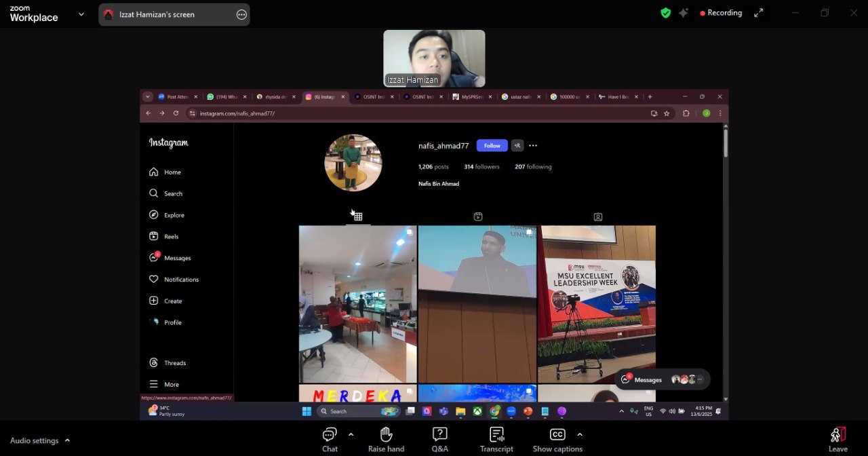Open Threads from sidebar

(167, 363)
